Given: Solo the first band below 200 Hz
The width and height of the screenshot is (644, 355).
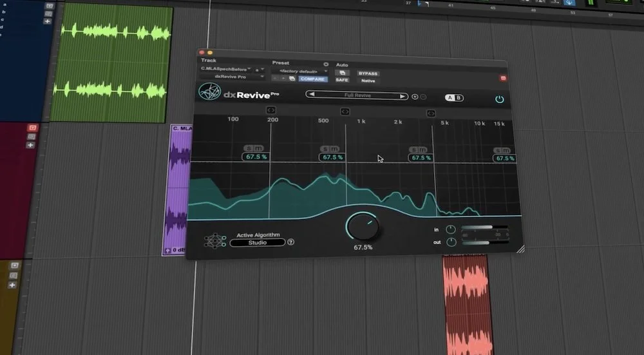Looking at the screenshot, I should 249,148.
